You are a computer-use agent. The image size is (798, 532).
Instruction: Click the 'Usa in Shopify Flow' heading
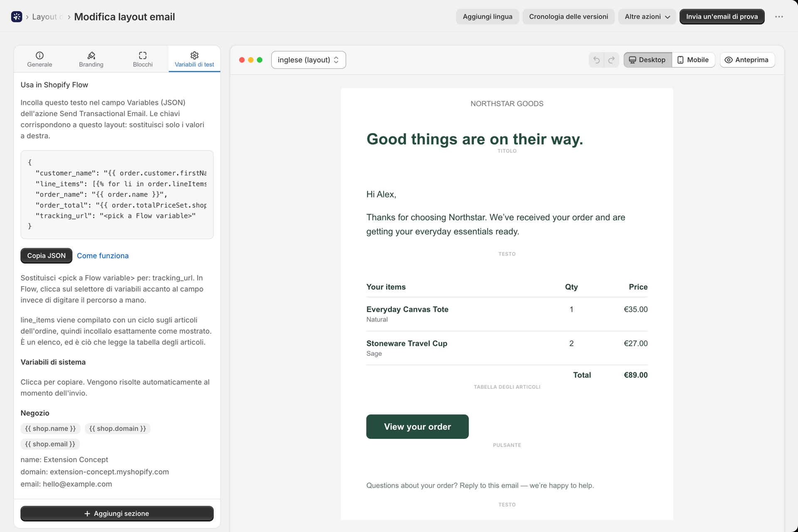point(54,85)
